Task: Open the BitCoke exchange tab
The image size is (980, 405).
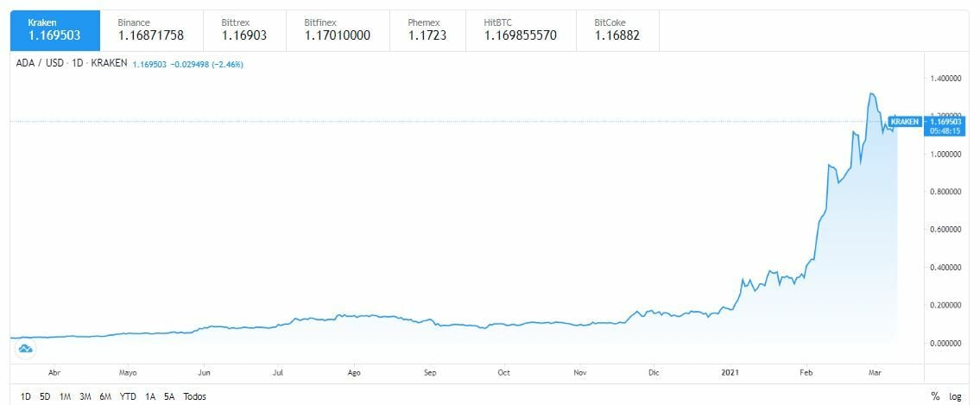Action: pyautogui.click(x=618, y=30)
